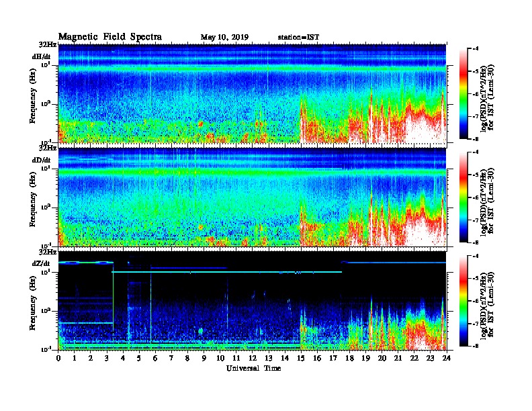Viewport: 532px width, 411px height.
Task: Click hour 17 on the Universal Time axis
Action: click(x=333, y=358)
